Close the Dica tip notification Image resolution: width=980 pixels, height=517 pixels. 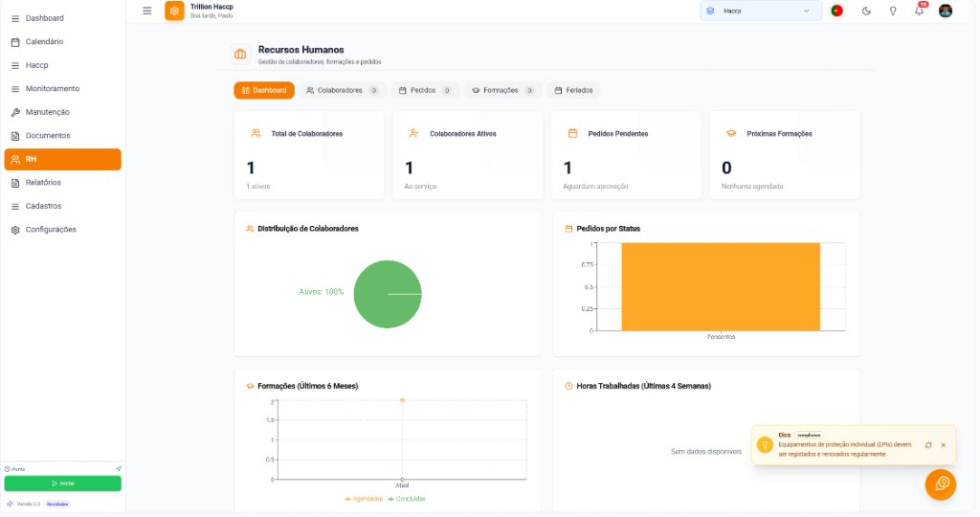[x=943, y=445]
